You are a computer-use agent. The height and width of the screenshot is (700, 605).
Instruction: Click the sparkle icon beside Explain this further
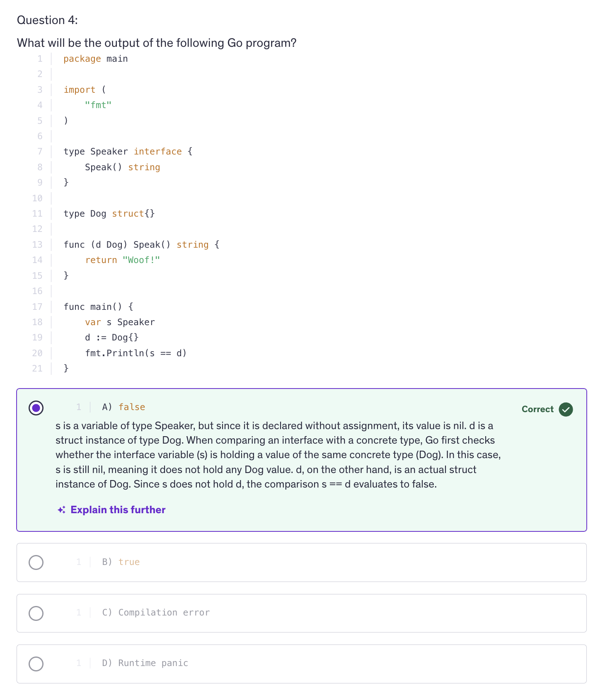click(x=61, y=510)
